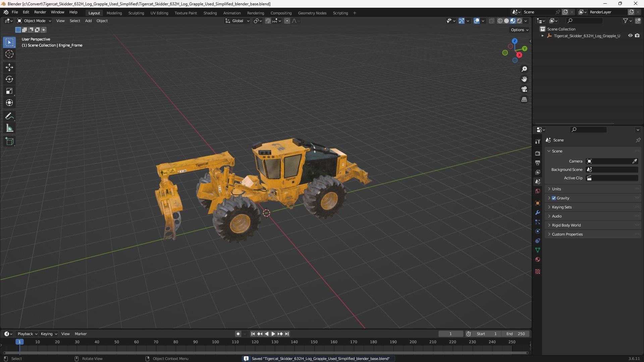
Task: Open the Output properties tab
Action: [x=538, y=163]
